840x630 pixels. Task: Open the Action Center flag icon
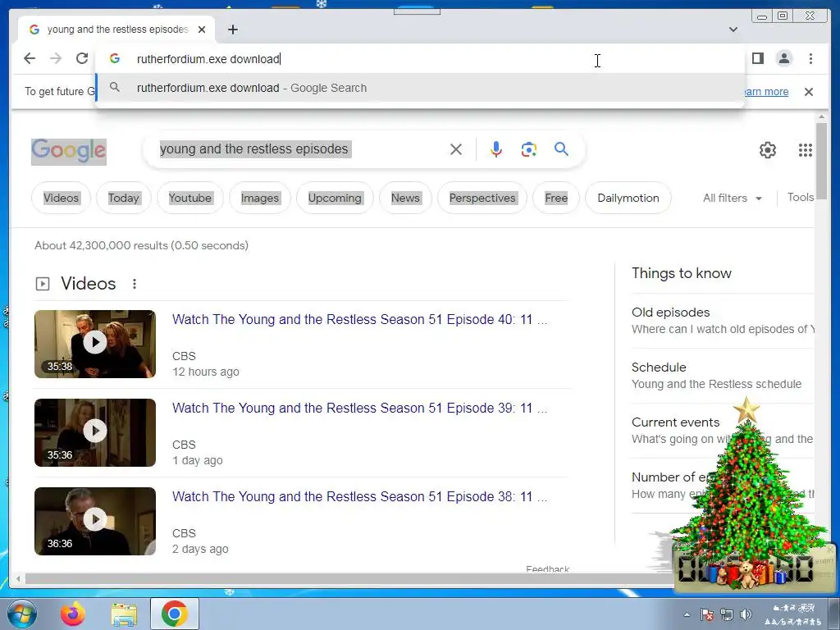tap(707, 614)
